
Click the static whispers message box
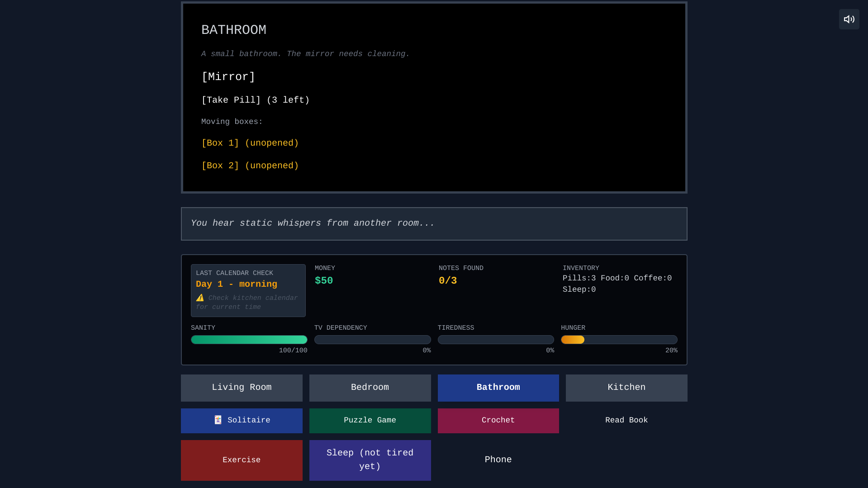click(434, 224)
